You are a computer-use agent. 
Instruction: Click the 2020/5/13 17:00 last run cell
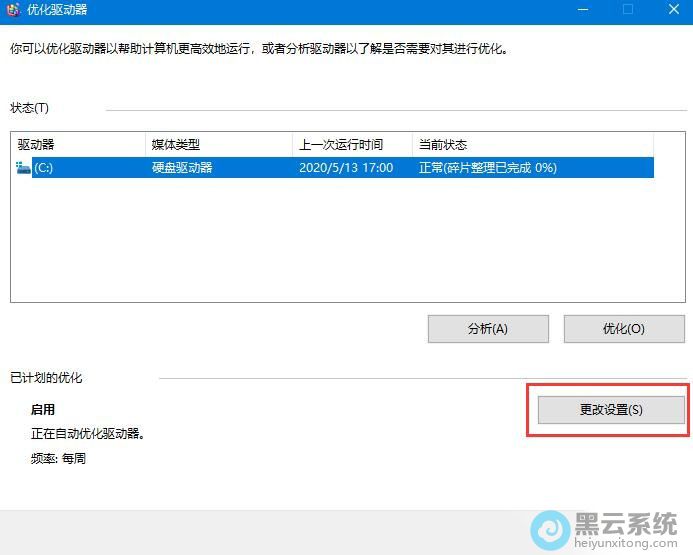[x=346, y=168]
